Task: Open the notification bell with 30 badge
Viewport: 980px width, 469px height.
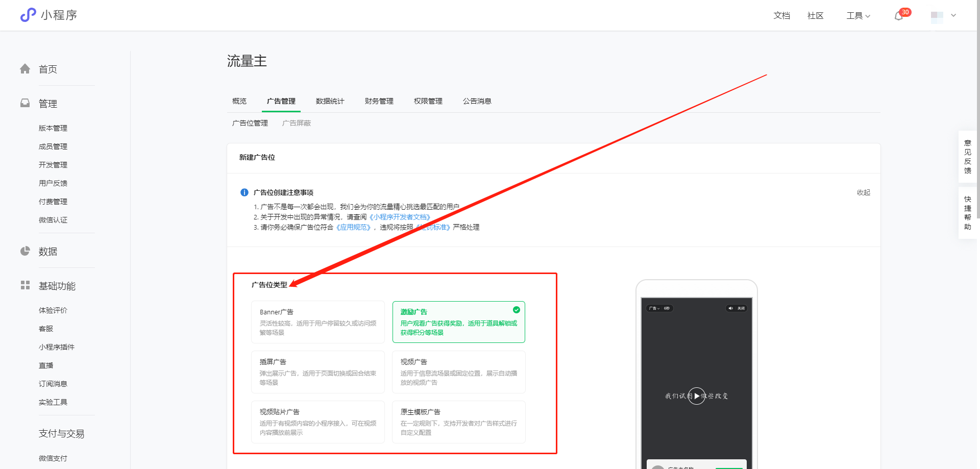Action: click(x=899, y=16)
